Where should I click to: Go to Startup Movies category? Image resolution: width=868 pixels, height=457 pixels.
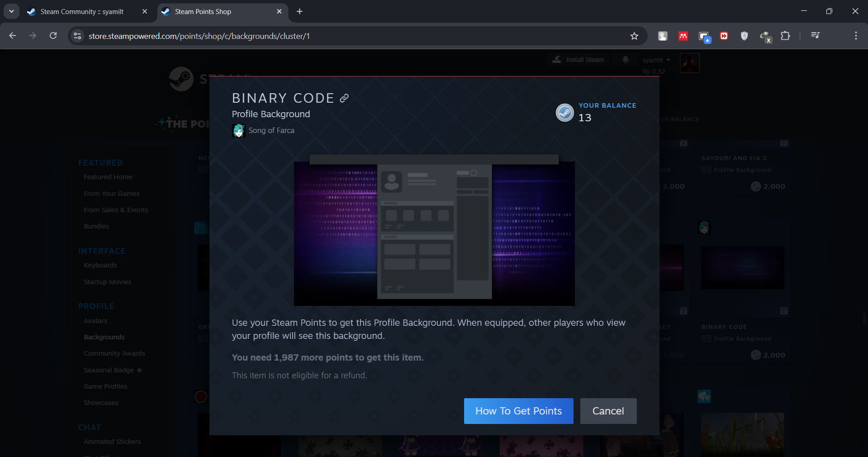tap(108, 282)
